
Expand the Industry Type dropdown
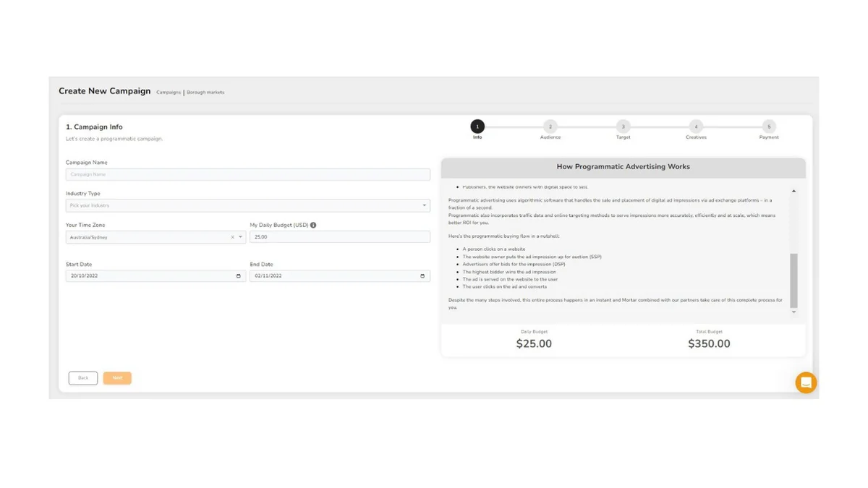pyautogui.click(x=248, y=205)
